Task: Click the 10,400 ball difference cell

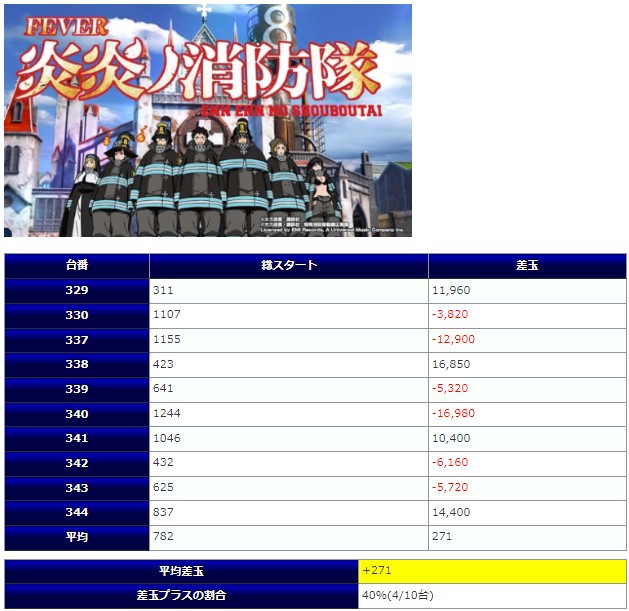Action: coord(527,438)
